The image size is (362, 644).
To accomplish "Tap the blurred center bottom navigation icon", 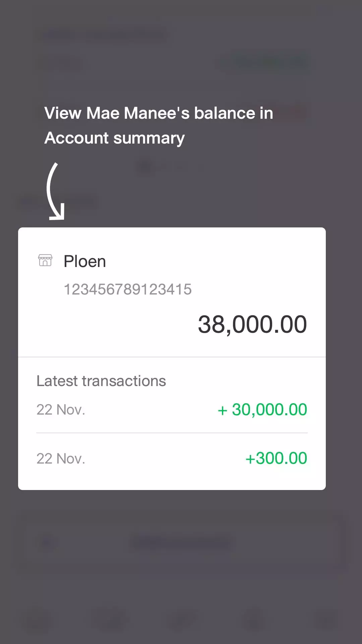I will pos(182,619).
